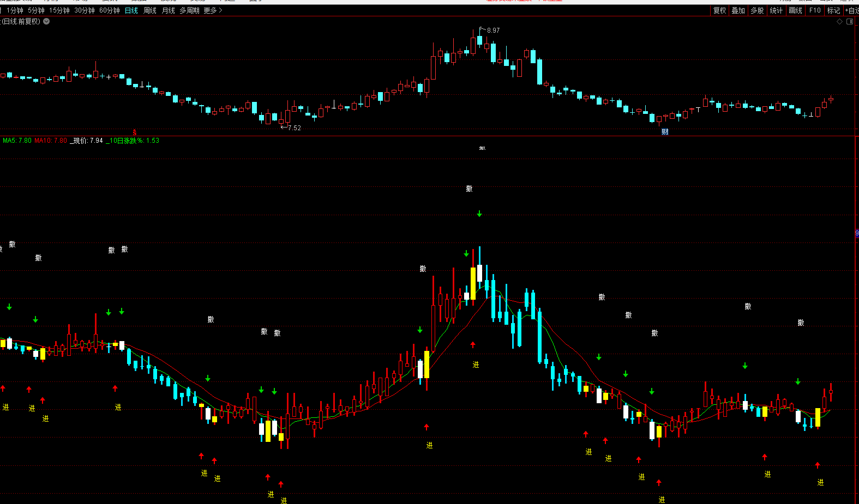The height and width of the screenshot is (504, 859).
Task: Switch to the 1分钟 period tab
Action: (x=15, y=10)
